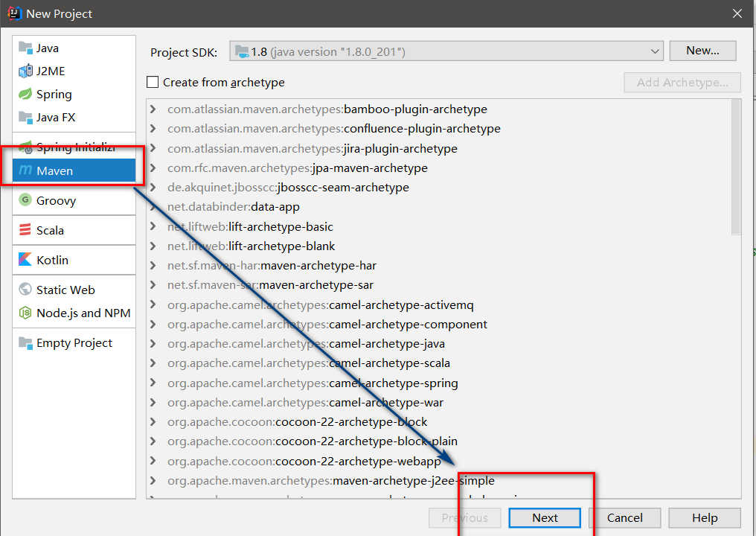Expand the jbosscc-seam-archetype node
This screenshot has width=756, height=536.
(153, 187)
